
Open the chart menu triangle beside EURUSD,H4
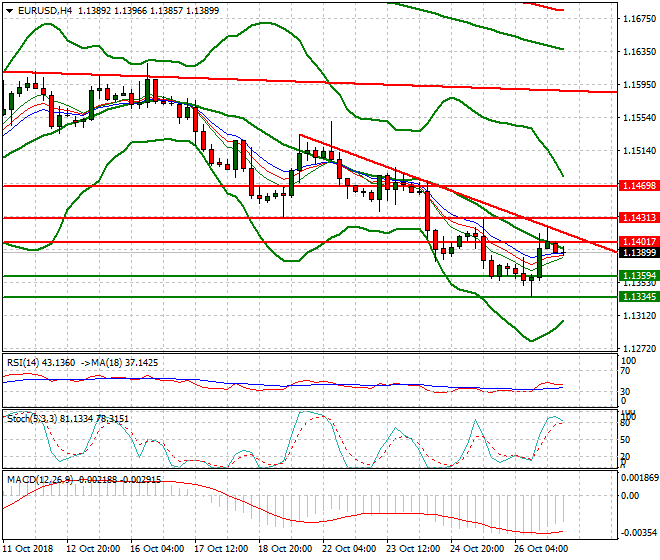click(x=9, y=11)
